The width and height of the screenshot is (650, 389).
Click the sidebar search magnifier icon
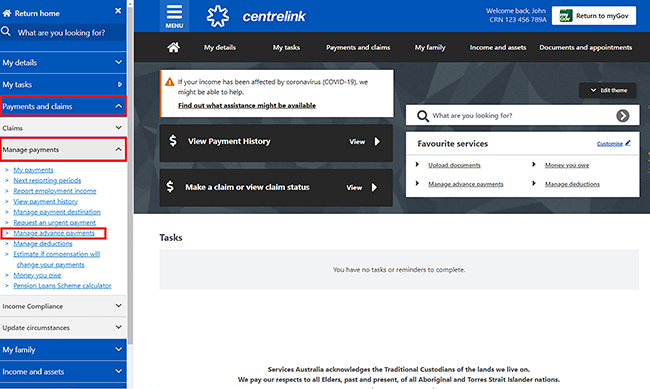(6, 32)
